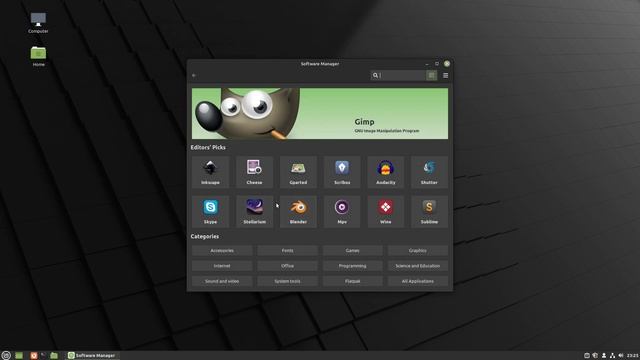
Task: Toggle the search options button beside the search field
Action: [x=431, y=76]
